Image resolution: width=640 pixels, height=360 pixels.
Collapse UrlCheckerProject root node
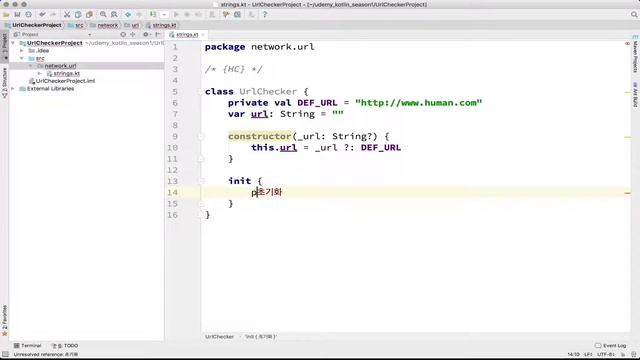pyautogui.click(x=13, y=43)
